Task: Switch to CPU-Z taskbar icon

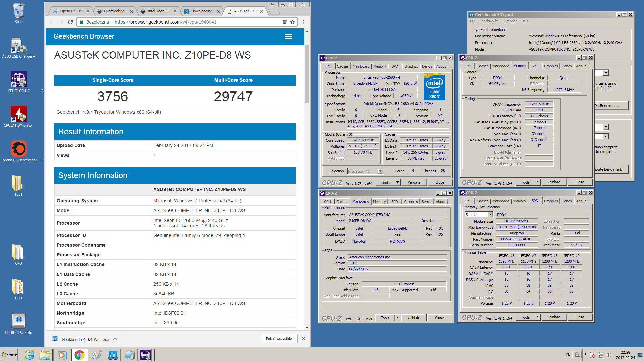Action: click(x=146, y=355)
